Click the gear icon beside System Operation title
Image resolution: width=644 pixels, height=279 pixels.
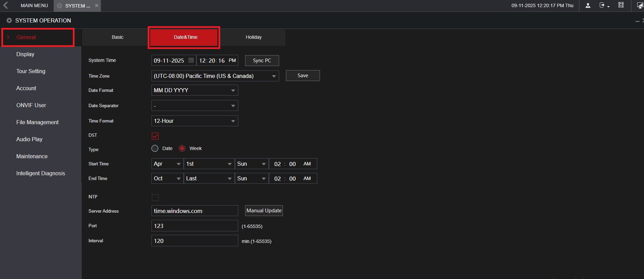click(9, 20)
